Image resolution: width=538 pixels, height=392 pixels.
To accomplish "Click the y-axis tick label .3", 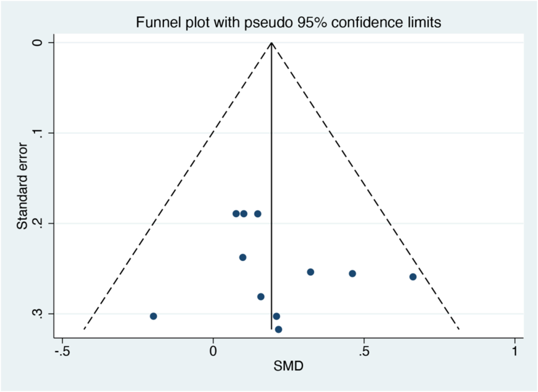I will [38, 313].
